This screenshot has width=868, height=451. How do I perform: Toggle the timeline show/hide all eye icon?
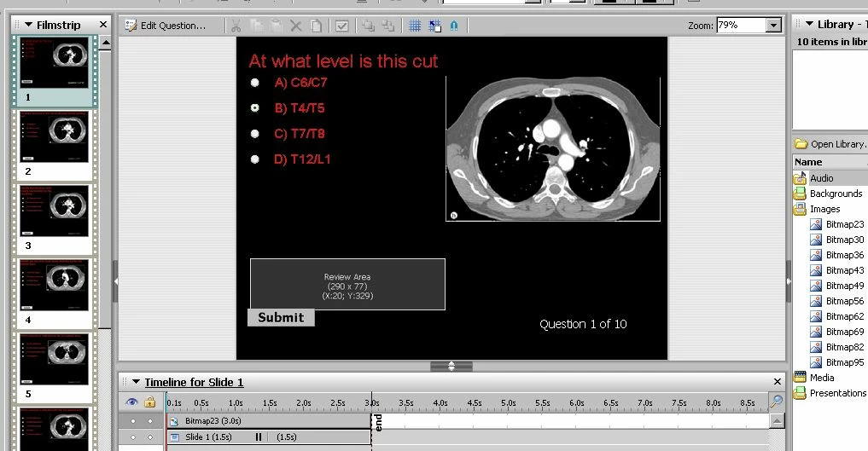131,402
